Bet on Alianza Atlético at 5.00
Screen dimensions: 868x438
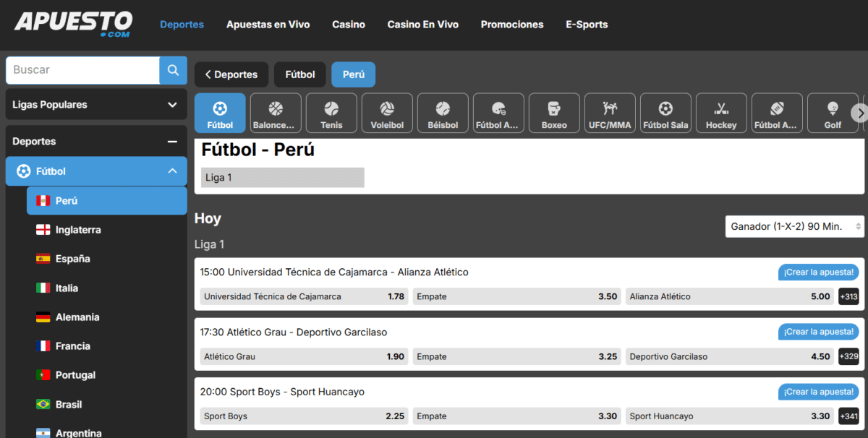click(x=730, y=296)
